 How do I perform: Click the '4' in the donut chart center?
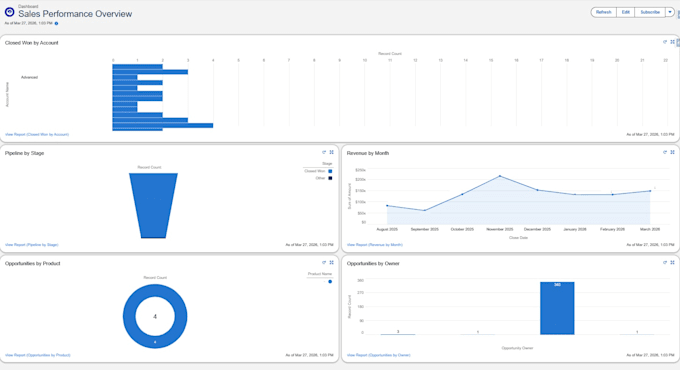click(x=155, y=317)
